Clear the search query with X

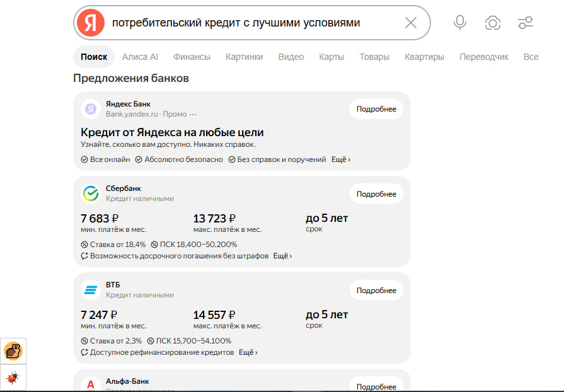(410, 23)
